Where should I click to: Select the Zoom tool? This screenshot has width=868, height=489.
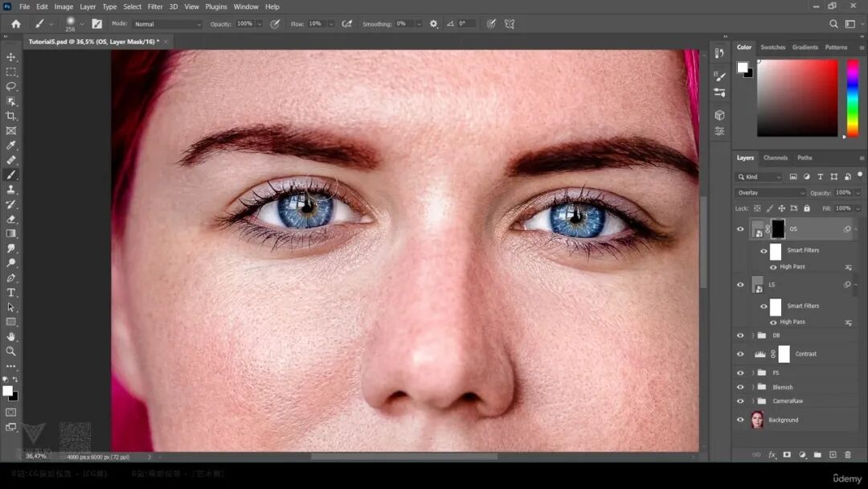point(11,351)
